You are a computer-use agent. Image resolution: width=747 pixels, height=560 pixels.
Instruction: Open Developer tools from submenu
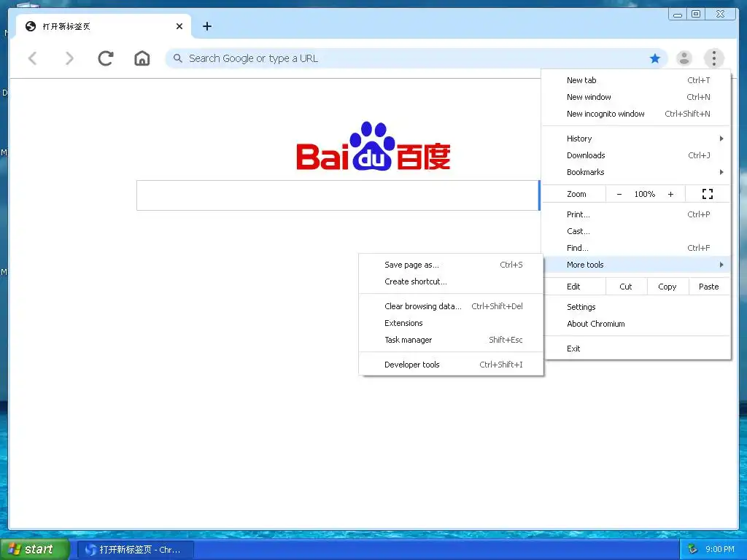point(451,365)
